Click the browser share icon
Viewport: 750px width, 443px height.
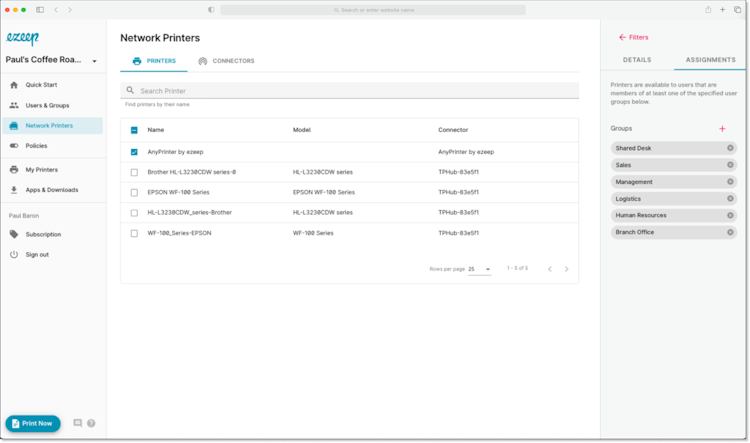pos(708,10)
